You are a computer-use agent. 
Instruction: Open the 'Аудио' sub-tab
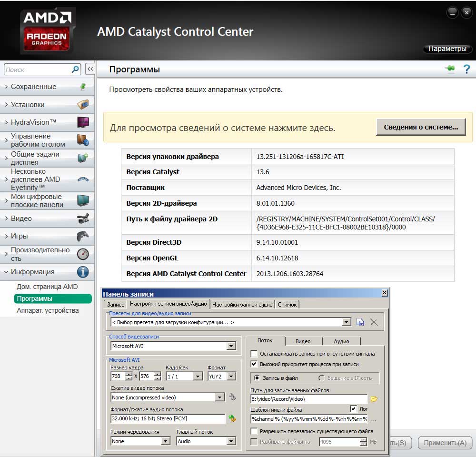341,341
